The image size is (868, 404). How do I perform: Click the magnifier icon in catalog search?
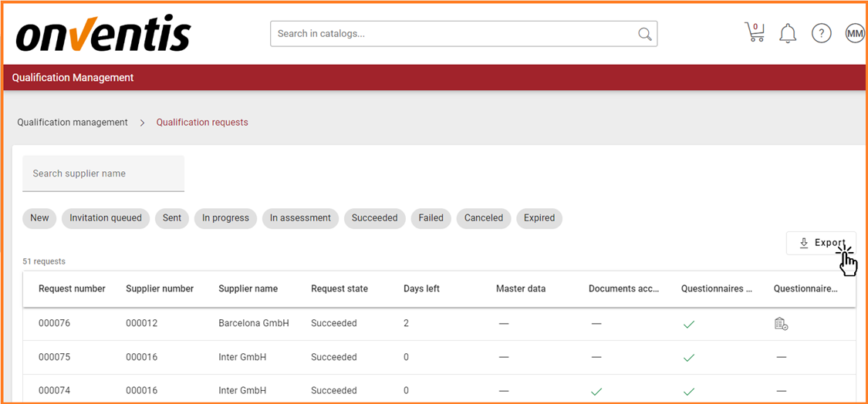click(x=644, y=34)
